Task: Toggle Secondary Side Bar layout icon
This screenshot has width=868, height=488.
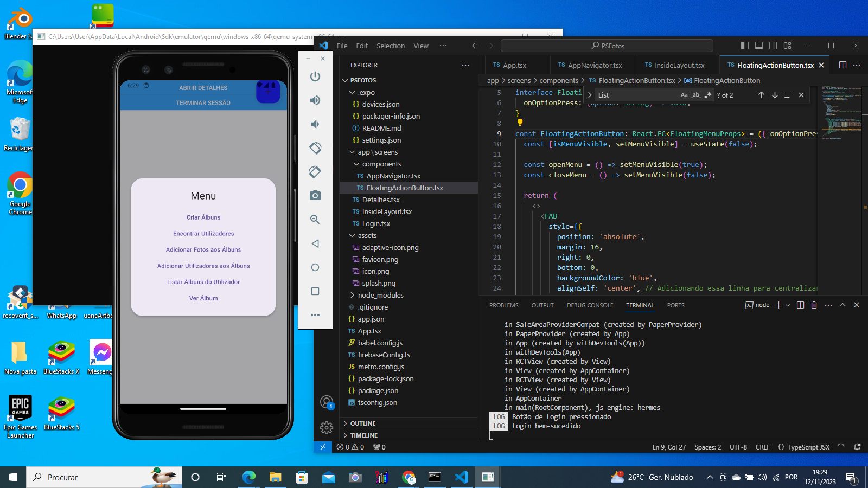Action: 773,46
